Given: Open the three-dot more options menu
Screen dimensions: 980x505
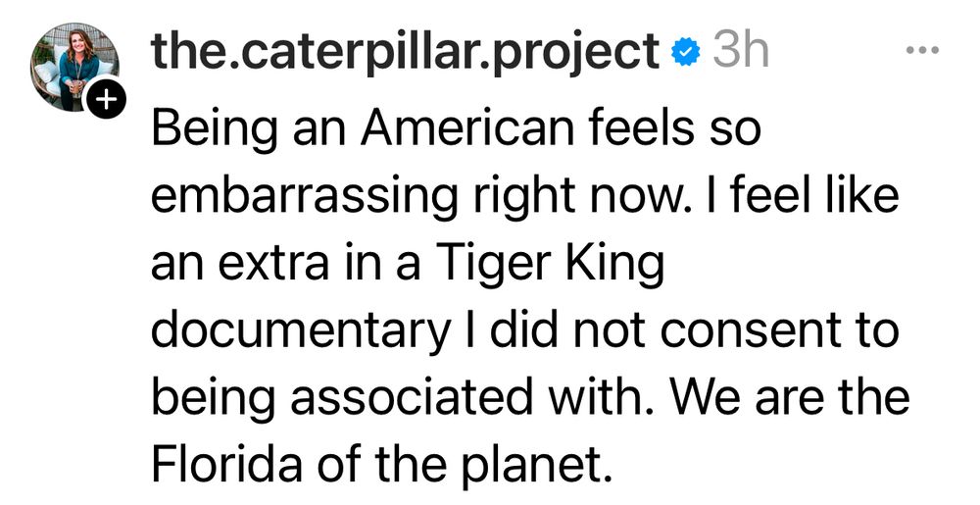Looking at the screenshot, I should (x=921, y=50).
